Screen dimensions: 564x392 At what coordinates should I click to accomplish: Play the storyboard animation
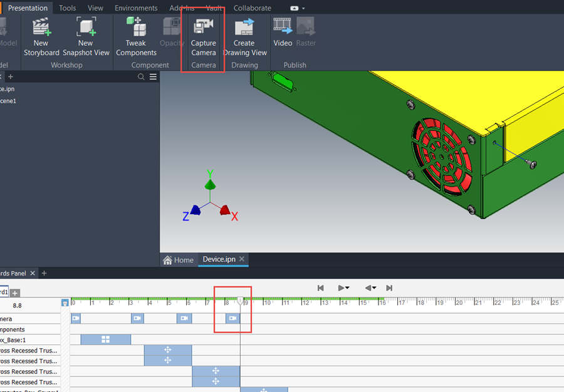[340, 288]
